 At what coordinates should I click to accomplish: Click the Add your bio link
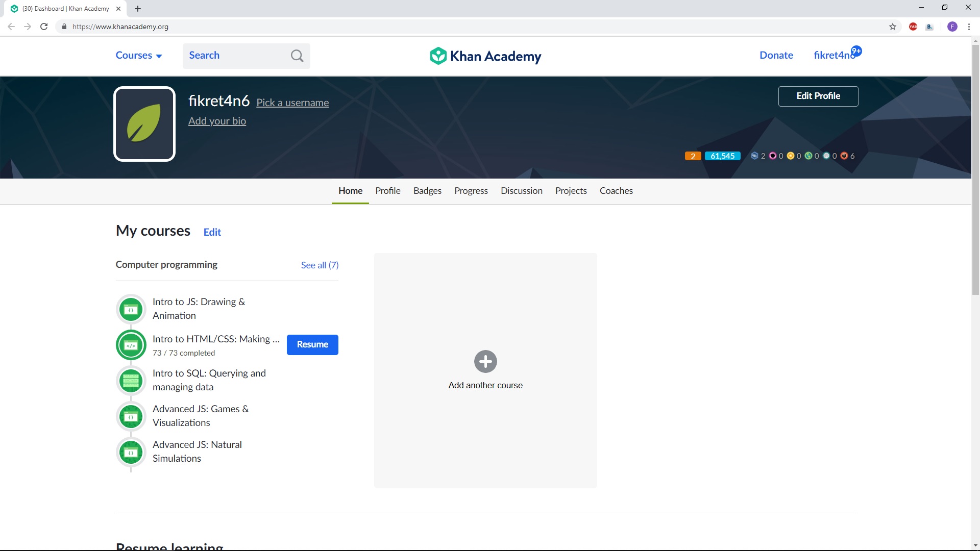(x=217, y=121)
